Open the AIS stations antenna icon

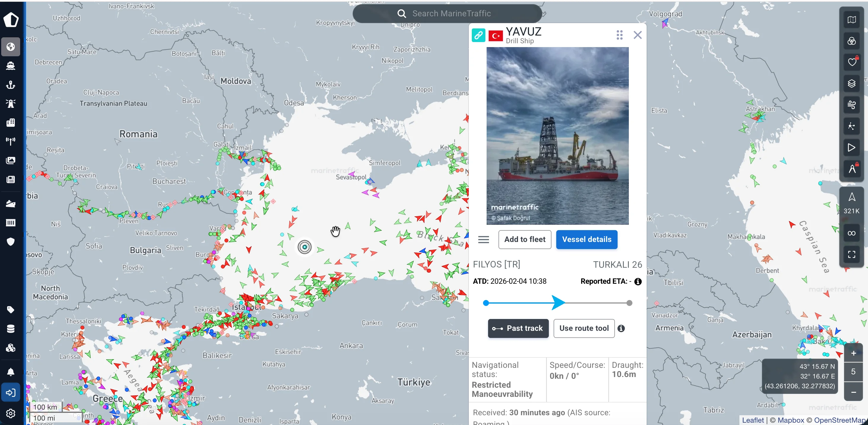point(11,142)
